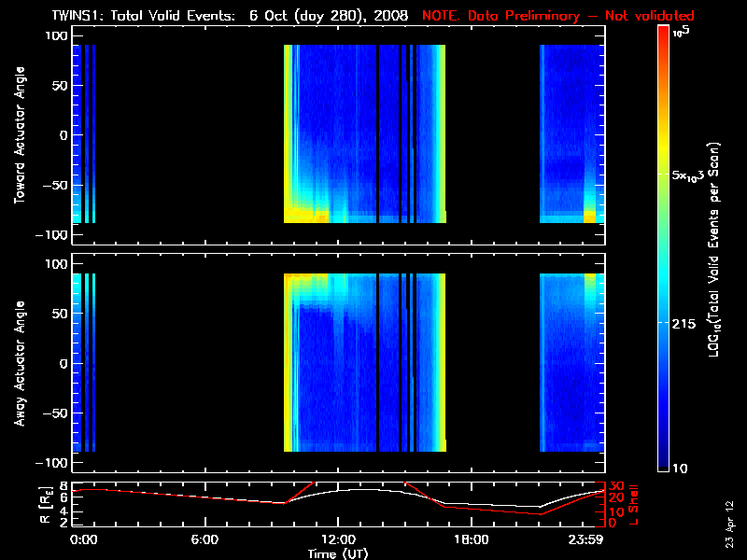This screenshot has height=560, width=747.
Task: Click the Time (UT) axis title
Action: pos(338,553)
